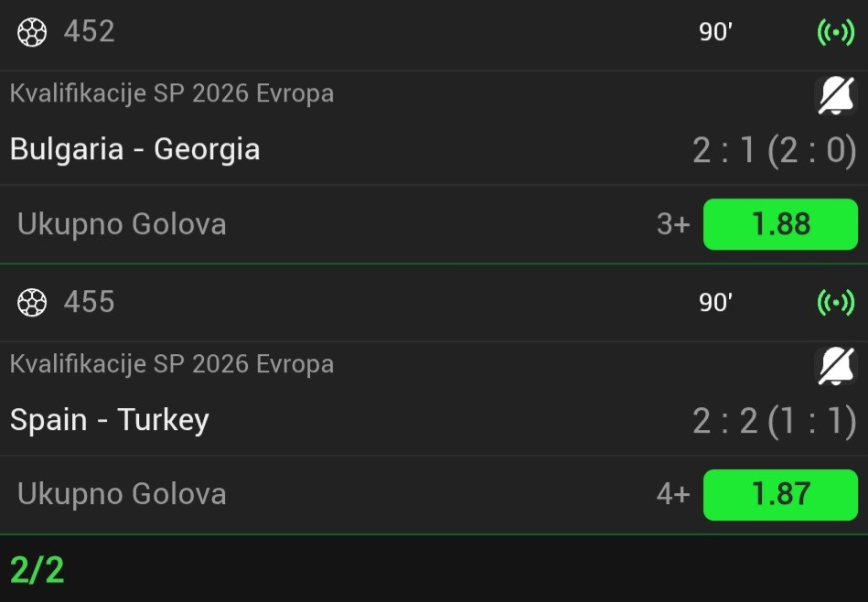Click the 2 : 1 (2 : 0) score

click(774, 150)
